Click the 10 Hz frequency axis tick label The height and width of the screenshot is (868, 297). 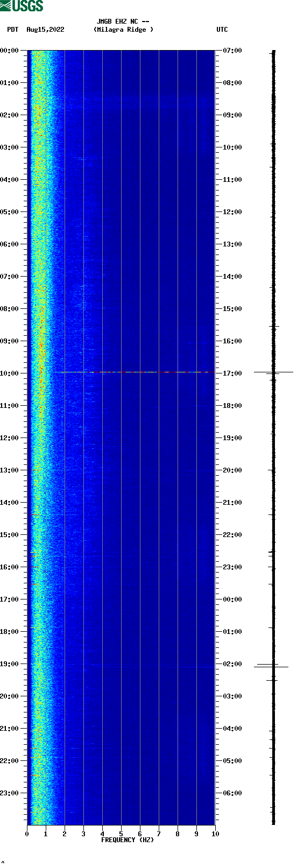point(215,834)
